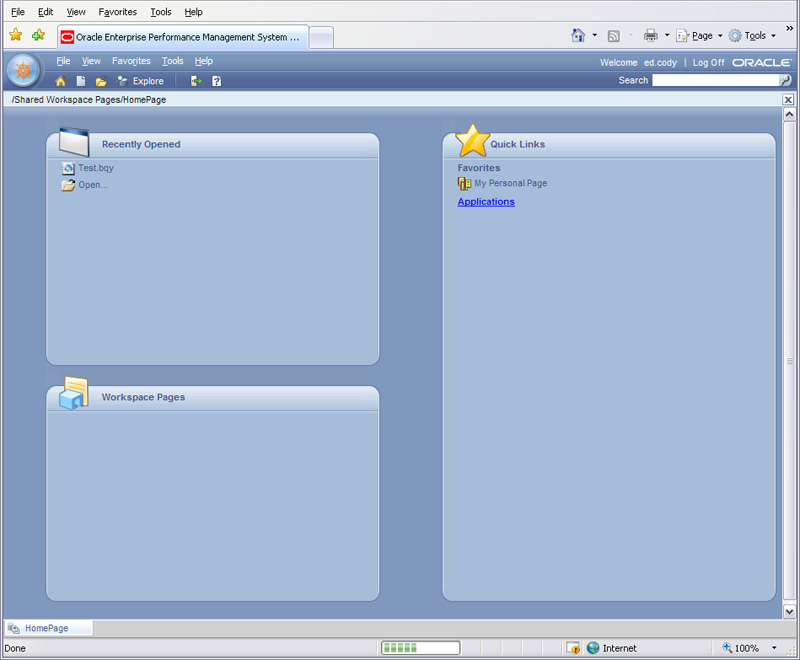Screen dimensions: 800x660
Task: Click the path text /Shared Workspace Pages/HomePage
Action: 89,99
